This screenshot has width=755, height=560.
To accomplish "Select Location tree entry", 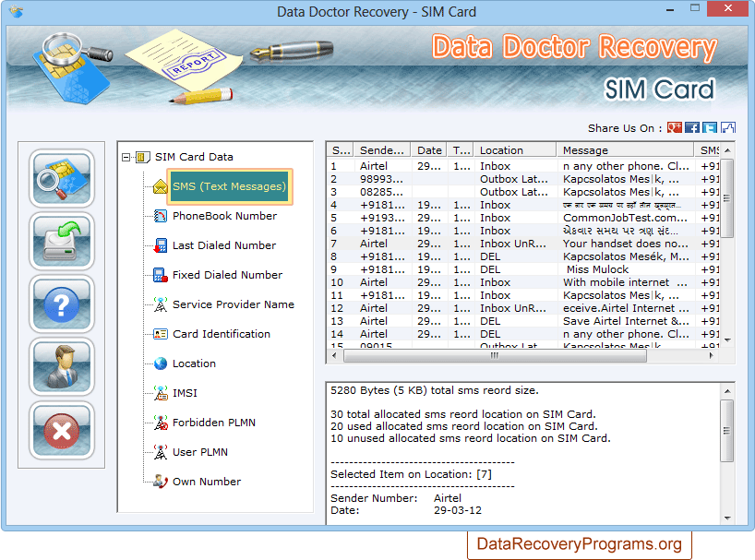I will pyautogui.click(x=194, y=363).
